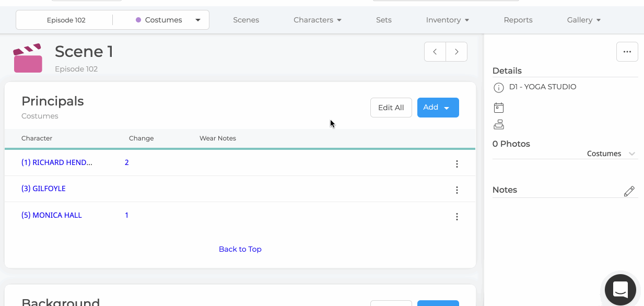The height and width of the screenshot is (306, 644).
Task: Click the Character column header
Action: click(x=37, y=138)
